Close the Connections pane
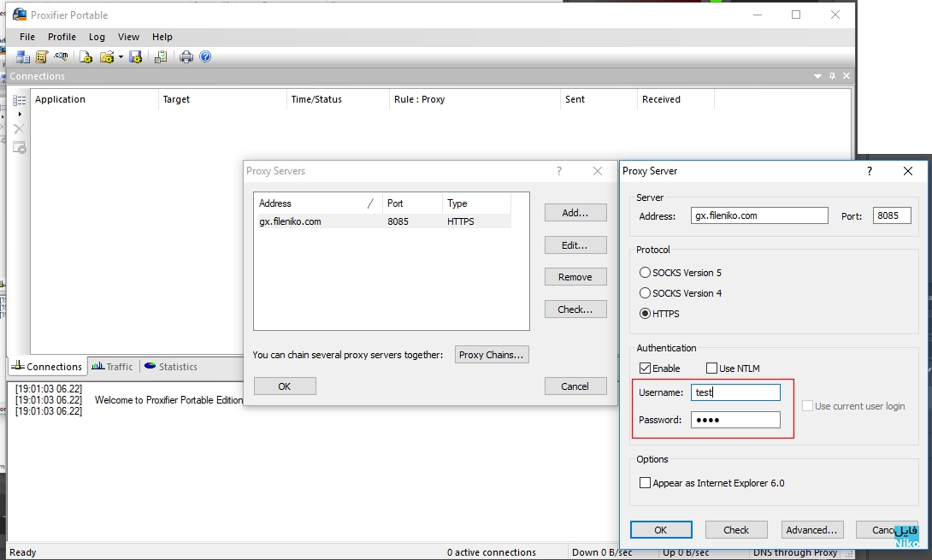The height and width of the screenshot is (560, 932). [x=846, y=76]
